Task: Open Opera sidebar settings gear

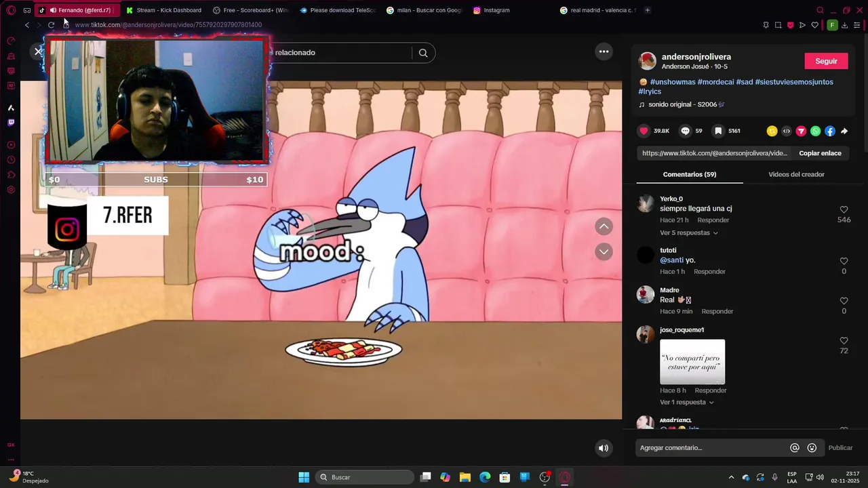Action: pyautogui.click(x=11, y=190)
